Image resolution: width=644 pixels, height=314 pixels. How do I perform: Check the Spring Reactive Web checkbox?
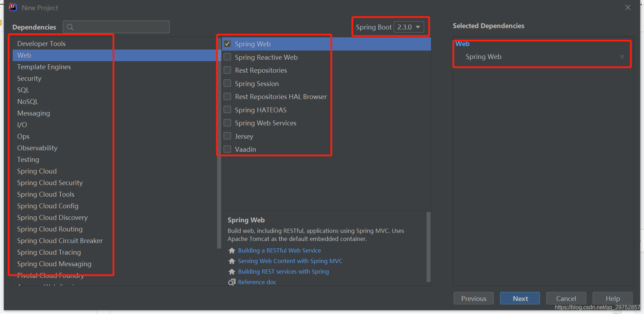pos(227,57)
